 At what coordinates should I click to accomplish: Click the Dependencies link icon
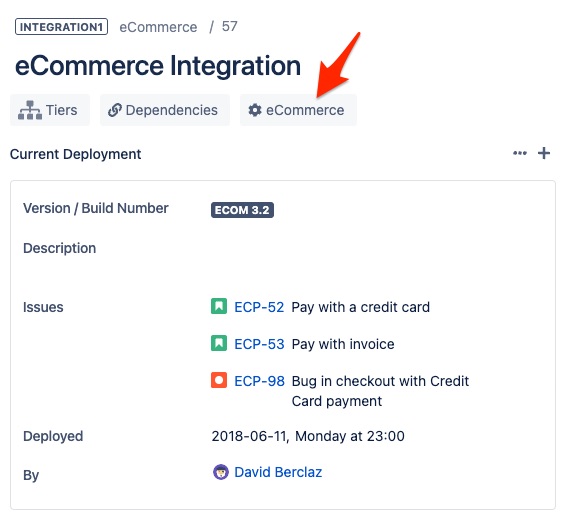point(115,110)
